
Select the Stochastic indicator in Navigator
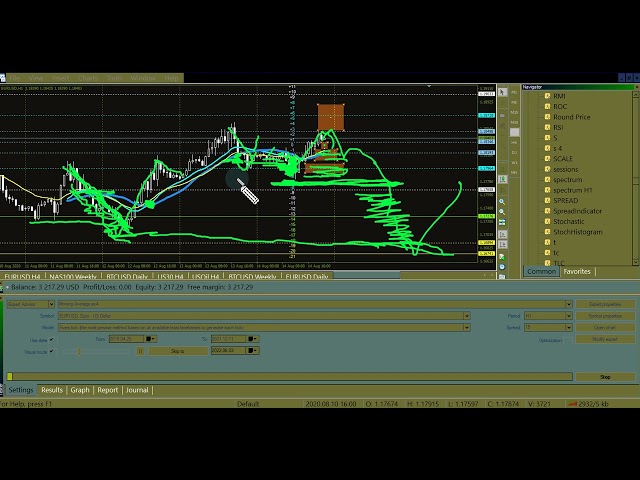(x=571, y=221)
